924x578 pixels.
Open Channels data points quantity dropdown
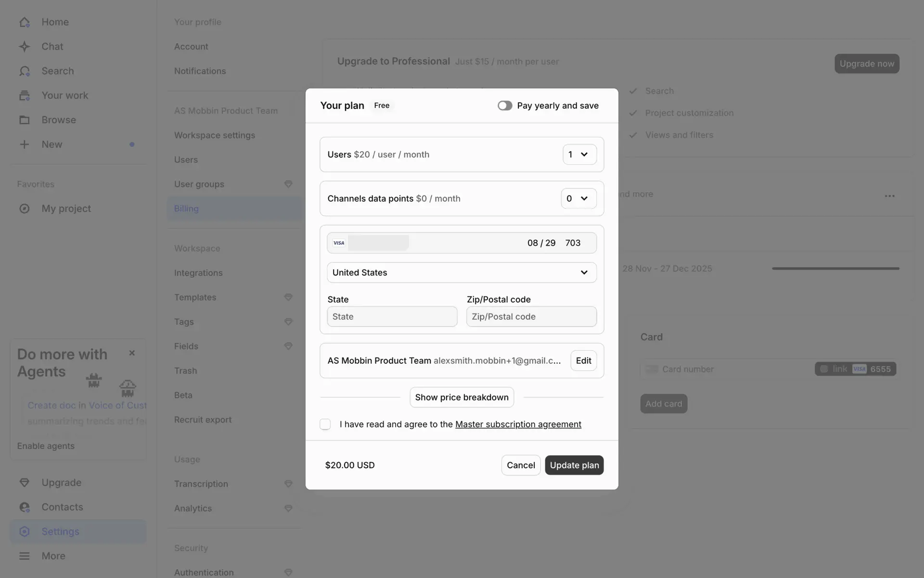click(578, 198)
